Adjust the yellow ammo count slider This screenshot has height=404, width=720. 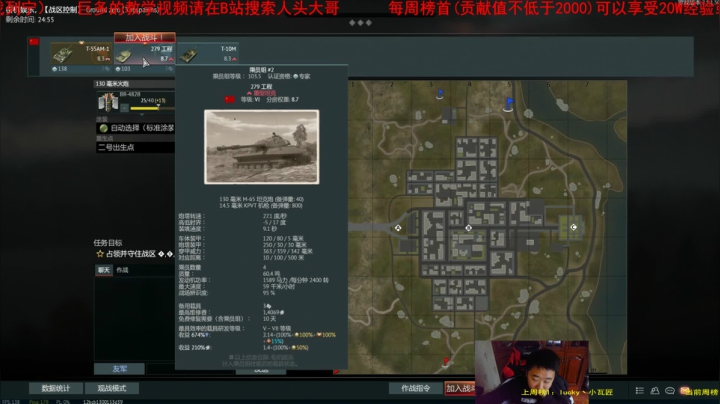[152, 108]
